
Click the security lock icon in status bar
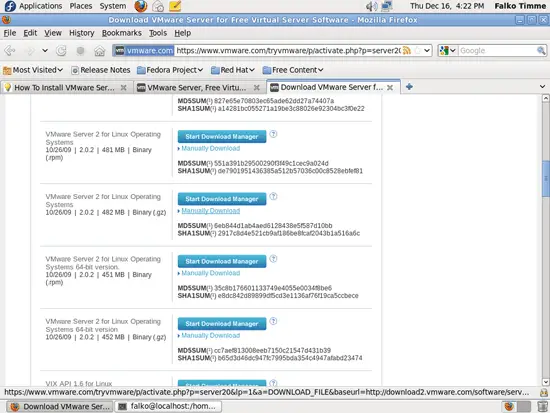[x=544, y=392]
